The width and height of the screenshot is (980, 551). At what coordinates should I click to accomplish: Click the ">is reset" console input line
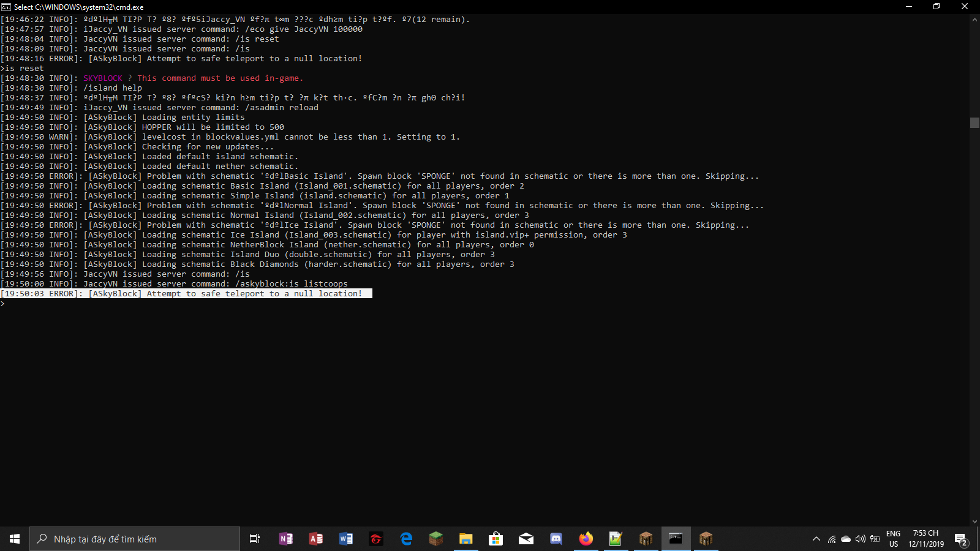22,69
